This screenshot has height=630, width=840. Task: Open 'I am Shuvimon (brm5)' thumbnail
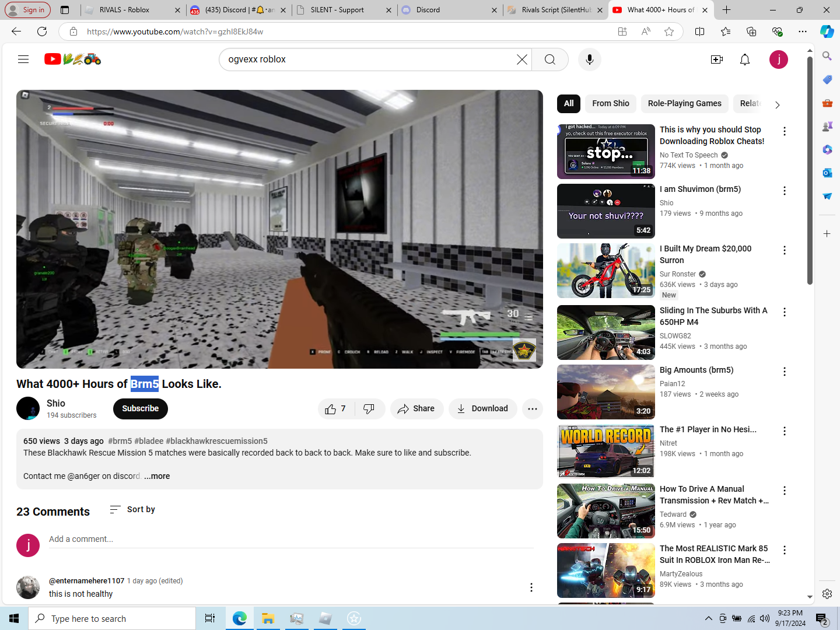(x=606, y=211)
